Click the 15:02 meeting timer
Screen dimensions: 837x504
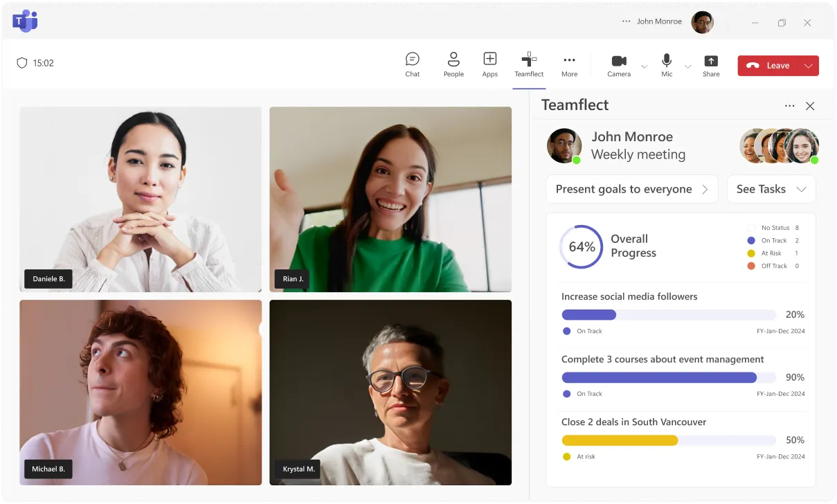coord(44,63)
